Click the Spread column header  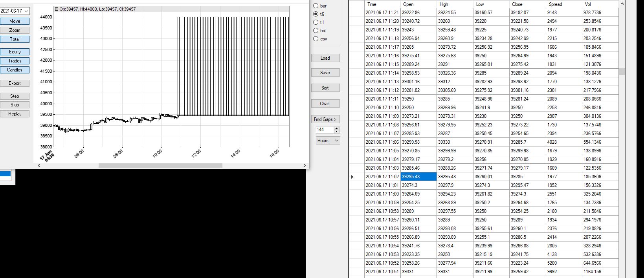click(555, 4)
